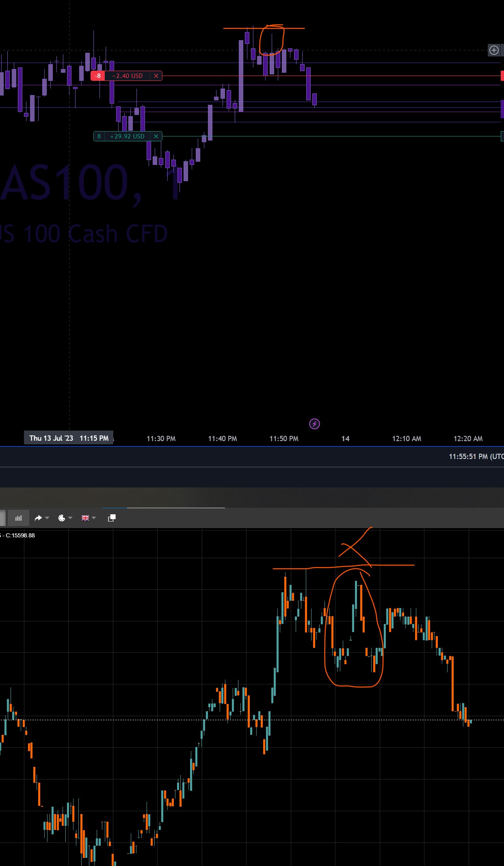Click the plus crosshair order button
Screen dimensions: 504x866
pos(494,50)
